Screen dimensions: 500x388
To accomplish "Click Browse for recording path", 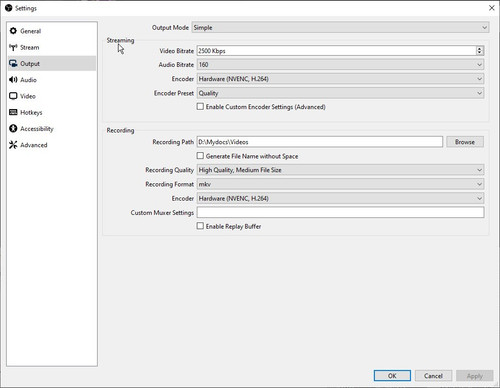I will [465, 142].
